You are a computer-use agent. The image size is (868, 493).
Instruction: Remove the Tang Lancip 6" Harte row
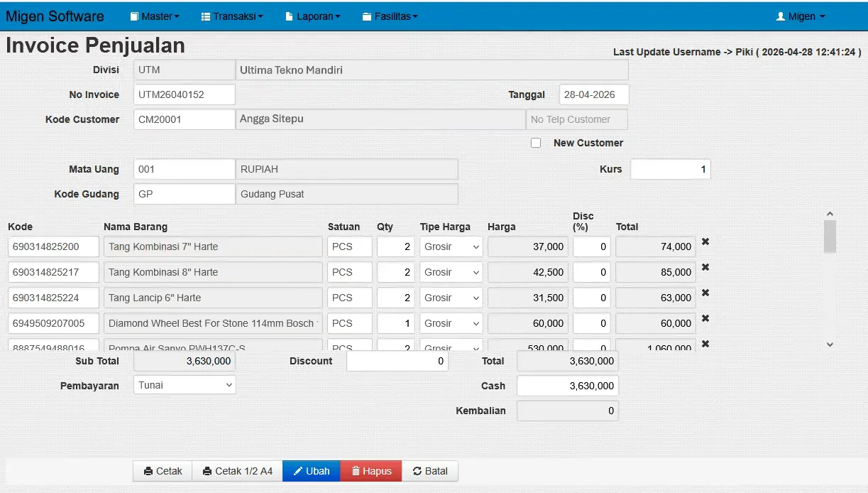point(705,293)
